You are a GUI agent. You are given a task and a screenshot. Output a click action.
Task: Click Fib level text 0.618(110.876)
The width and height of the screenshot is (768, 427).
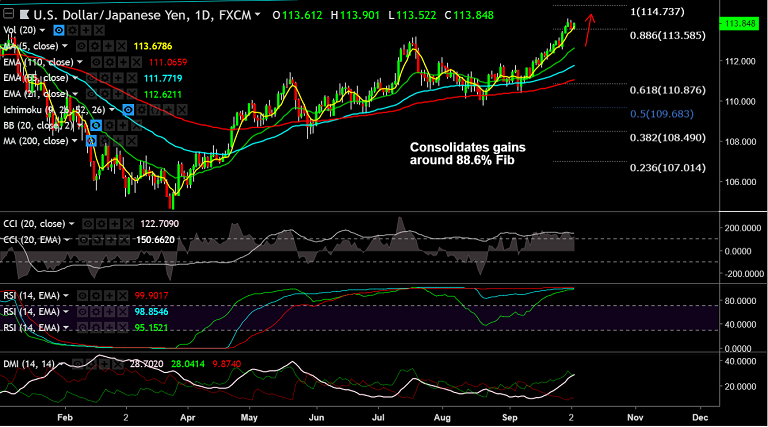(668, 90)
